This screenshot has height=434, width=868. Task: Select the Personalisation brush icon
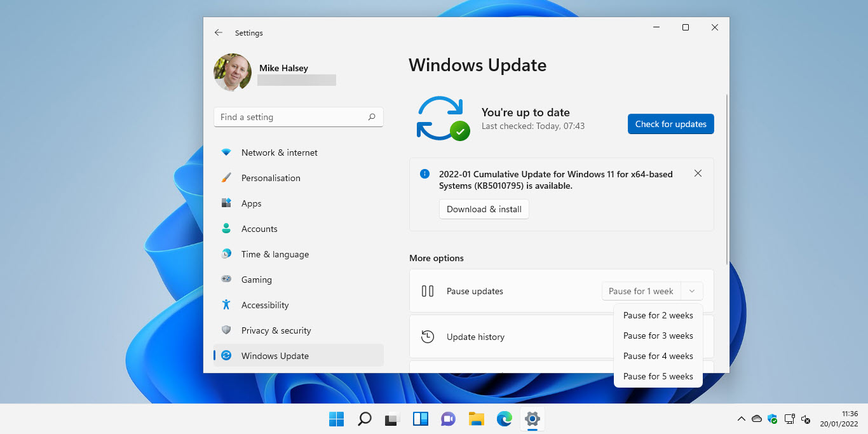[226, 178]
